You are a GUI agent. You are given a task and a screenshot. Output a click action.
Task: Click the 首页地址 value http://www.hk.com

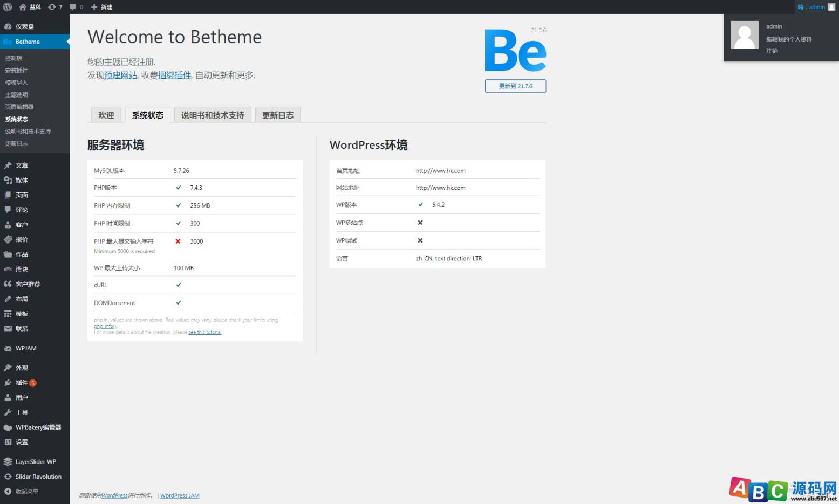point(440,171)
